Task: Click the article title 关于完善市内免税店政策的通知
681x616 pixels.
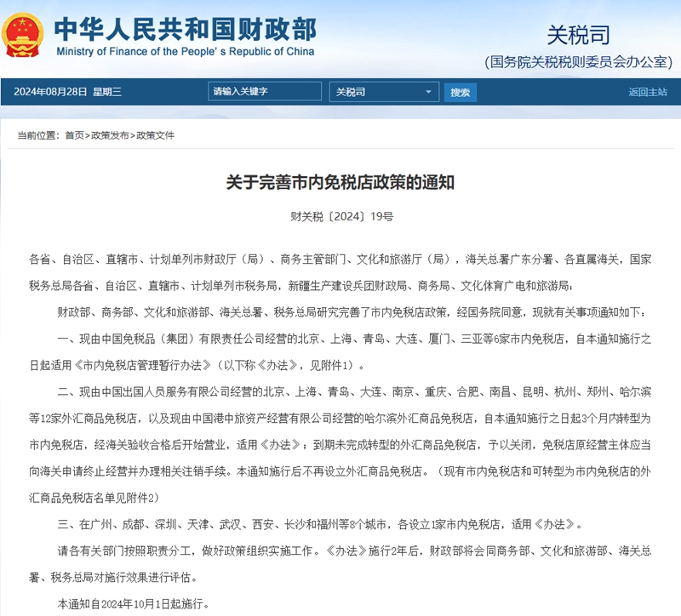Action: [340, 182]
